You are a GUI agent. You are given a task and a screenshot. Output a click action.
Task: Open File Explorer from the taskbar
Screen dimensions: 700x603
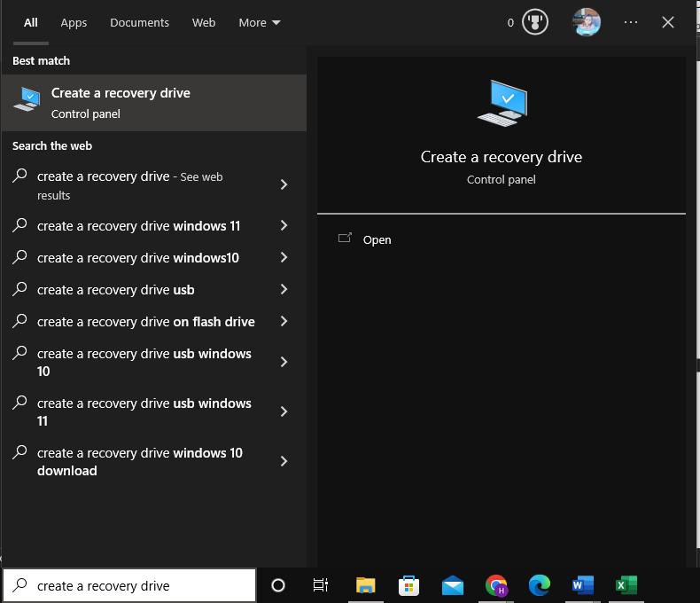tap(365, 585)
